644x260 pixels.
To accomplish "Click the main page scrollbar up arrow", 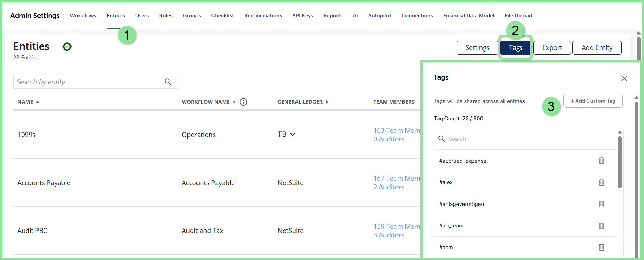I will pyautogui.click(x=638, y=33).
